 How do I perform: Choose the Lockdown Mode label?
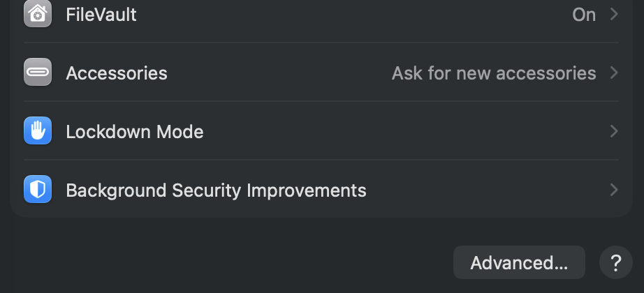pyautogui.click(x=135, y=131)
